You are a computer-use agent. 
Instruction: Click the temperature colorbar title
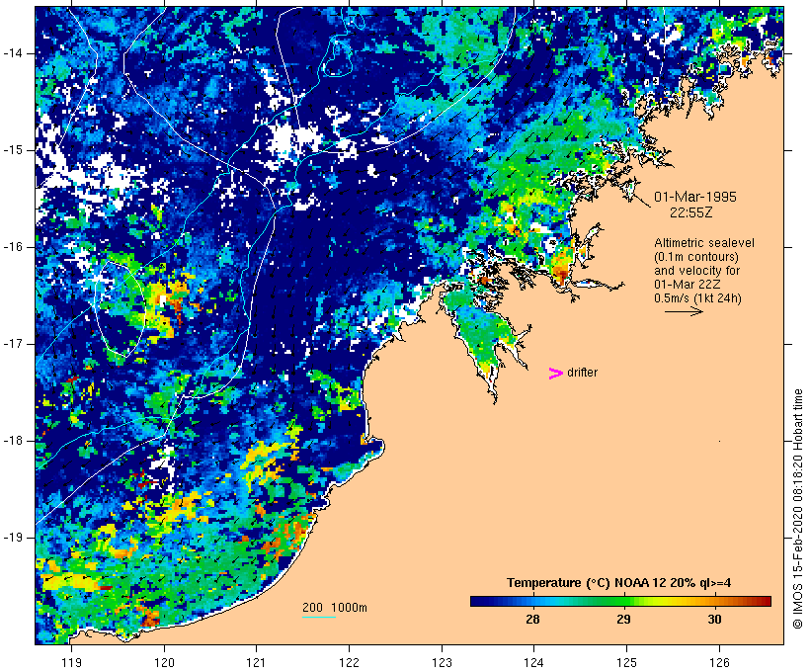pos(619,583)
